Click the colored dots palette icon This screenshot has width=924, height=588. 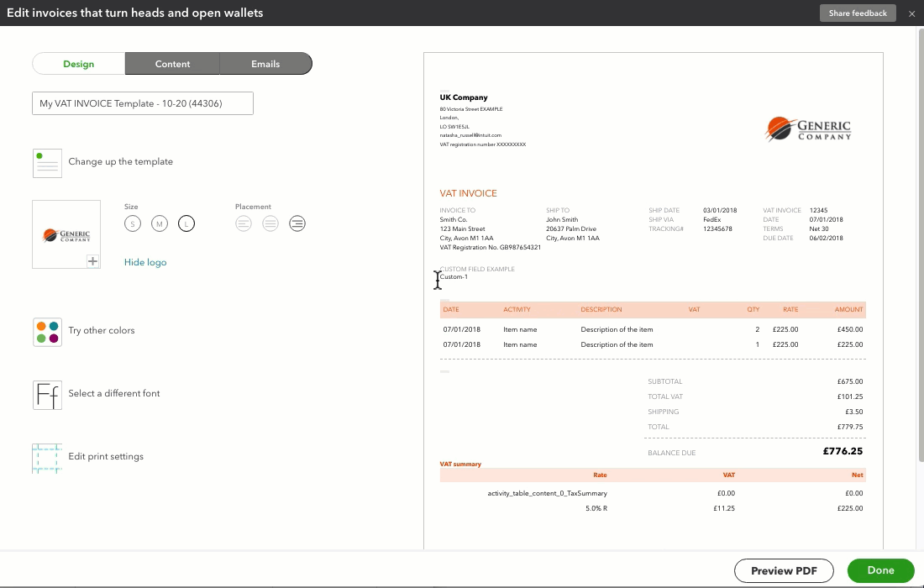pos(47,333)
